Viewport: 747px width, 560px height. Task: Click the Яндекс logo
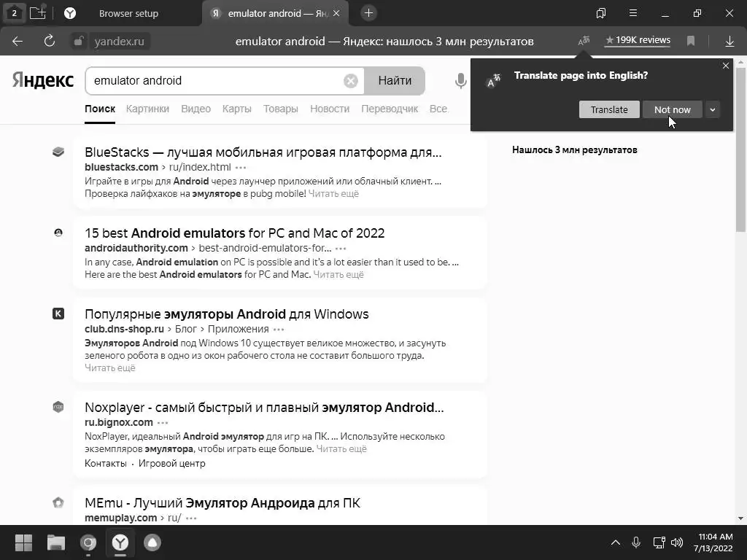[x=43, y=80]
